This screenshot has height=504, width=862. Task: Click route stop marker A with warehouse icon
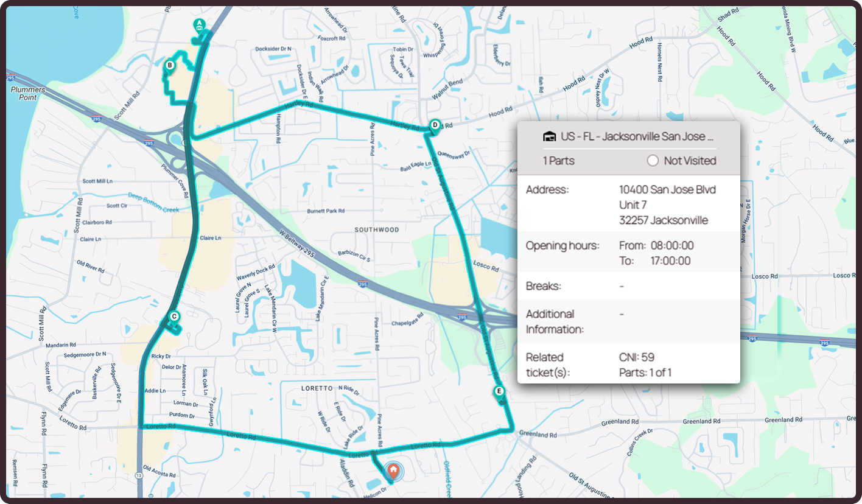tap(198, 25)
